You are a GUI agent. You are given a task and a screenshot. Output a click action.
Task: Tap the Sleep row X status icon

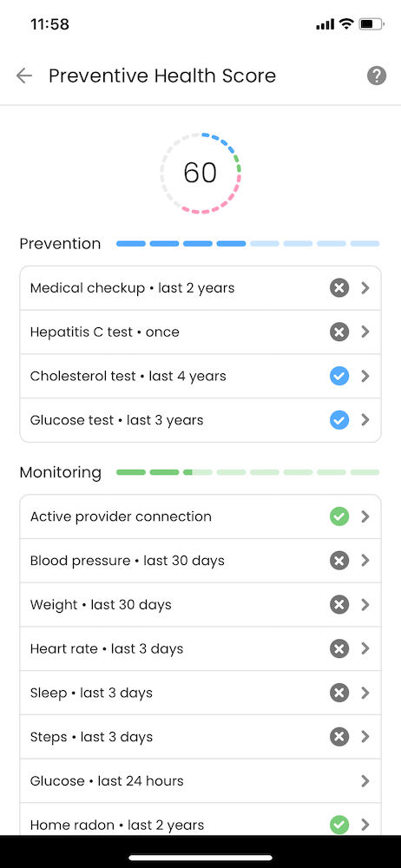pyautogui.click(x=339, y=693)
